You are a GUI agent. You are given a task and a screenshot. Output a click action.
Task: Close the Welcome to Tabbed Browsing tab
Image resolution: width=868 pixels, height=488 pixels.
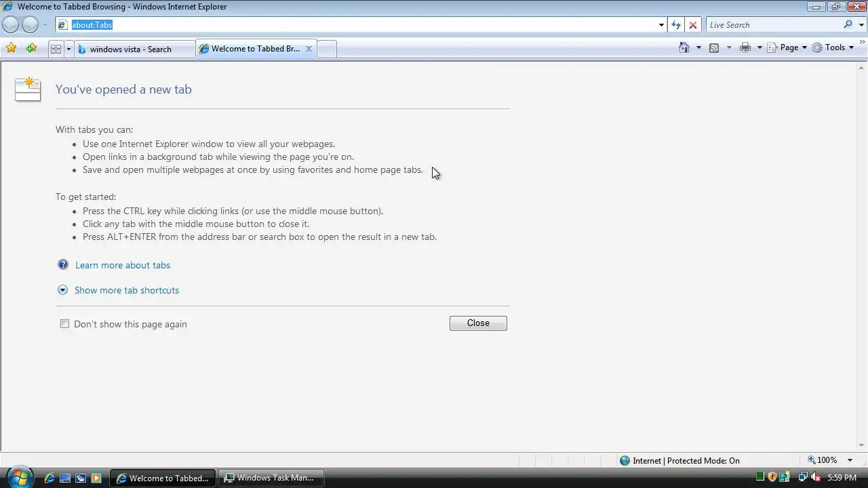[309, 49]
